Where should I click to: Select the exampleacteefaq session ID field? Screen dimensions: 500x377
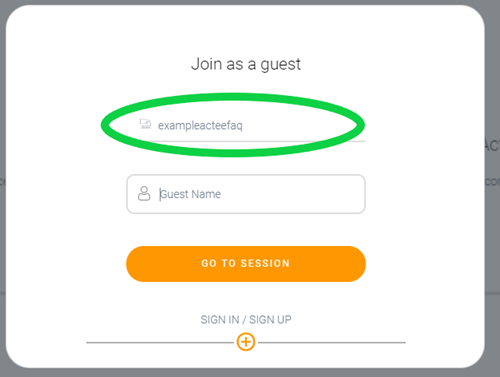pos(246,125)
